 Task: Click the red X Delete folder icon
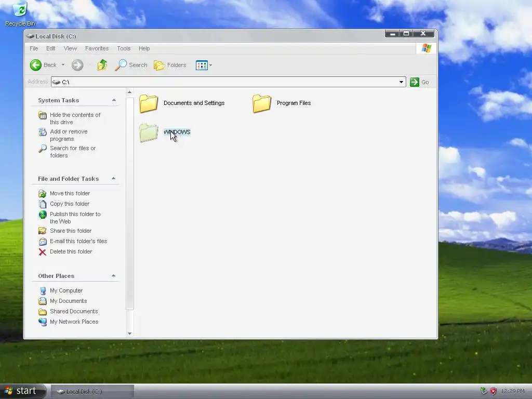43,252
